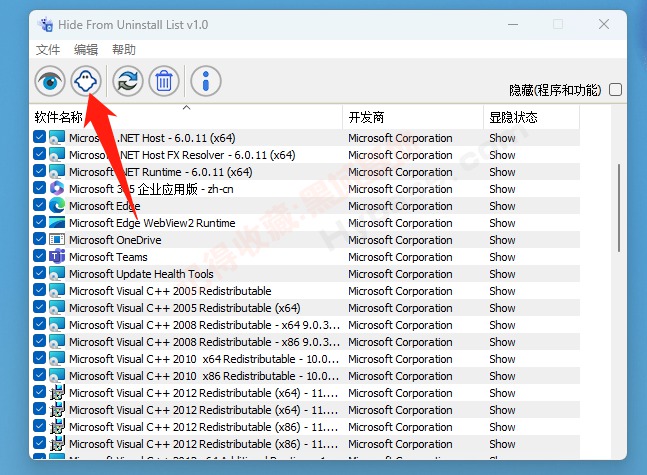The image size is (647, 475).
Task: Uncheck the Microsoft Teams checkbox
Action: (x=39, y=256)
